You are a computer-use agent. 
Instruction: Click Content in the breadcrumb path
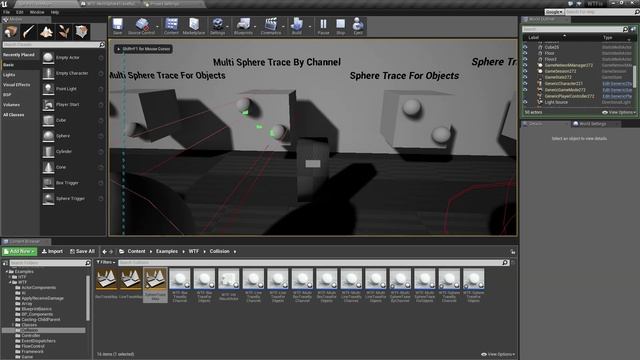136,251
